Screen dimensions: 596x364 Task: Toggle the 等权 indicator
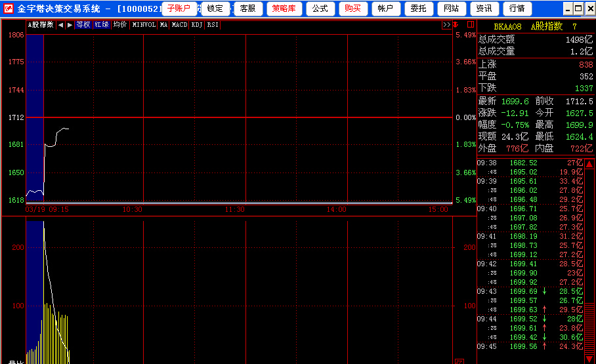click(x=83, y=25)
